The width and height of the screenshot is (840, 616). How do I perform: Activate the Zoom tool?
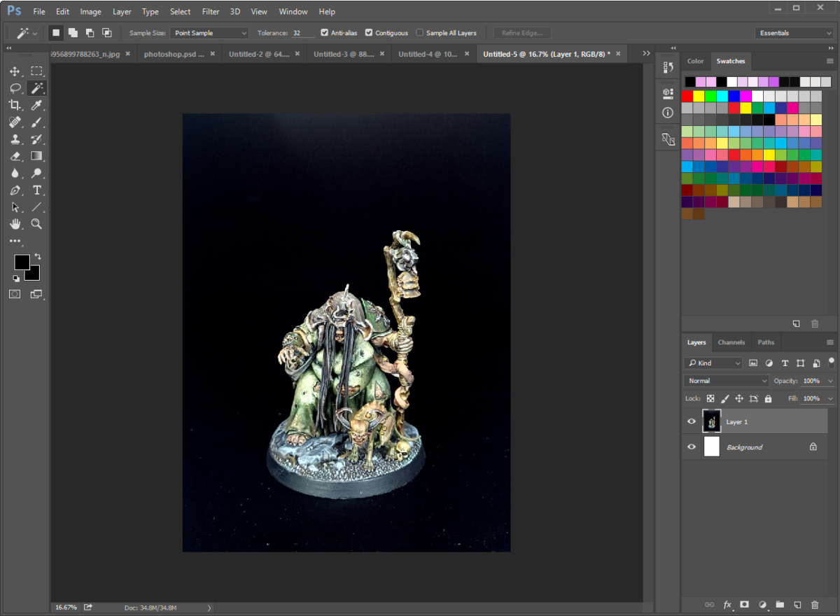tap(36, 224)
